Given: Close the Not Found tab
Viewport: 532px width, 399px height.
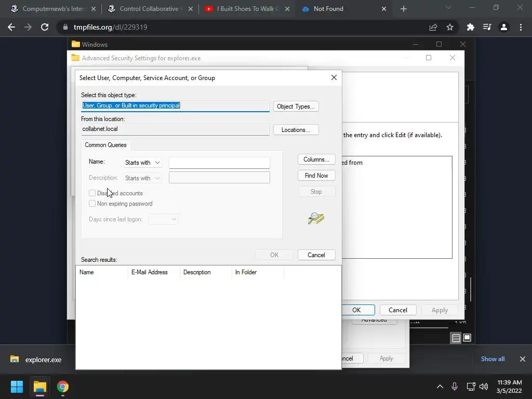Looking at the screenshot, I should [384, 9].
